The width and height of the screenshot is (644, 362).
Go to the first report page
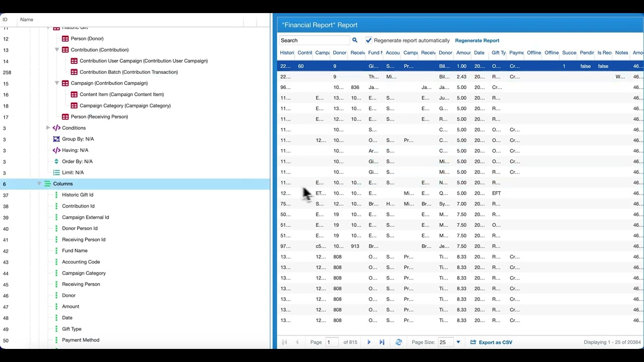tap(284, 342)
